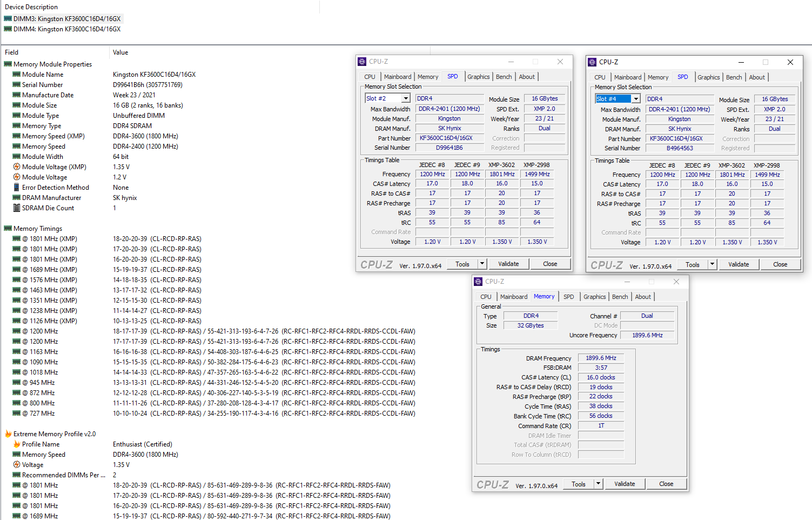Click the icon beside the DRAM Manufacturer field
This screenshot has width=812, height=520.
16,197
